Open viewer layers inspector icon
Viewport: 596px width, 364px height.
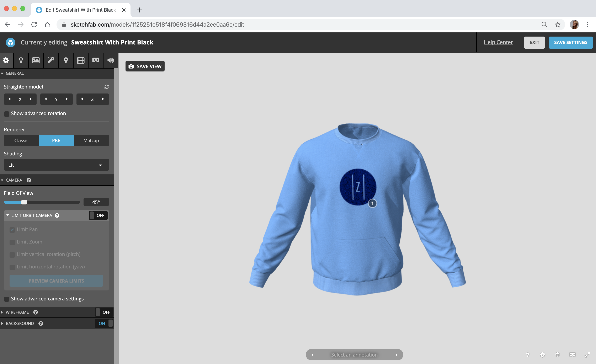pos(557,355)
